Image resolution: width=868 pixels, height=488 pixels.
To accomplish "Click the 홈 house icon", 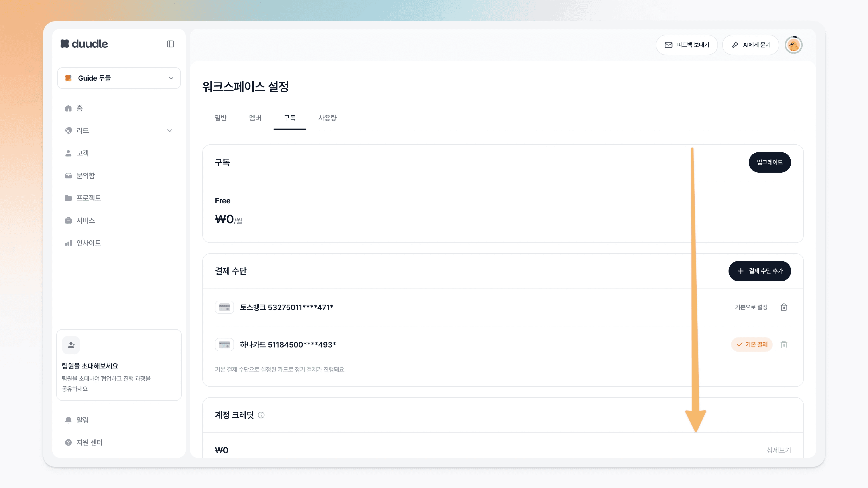I will pos(68,108).
